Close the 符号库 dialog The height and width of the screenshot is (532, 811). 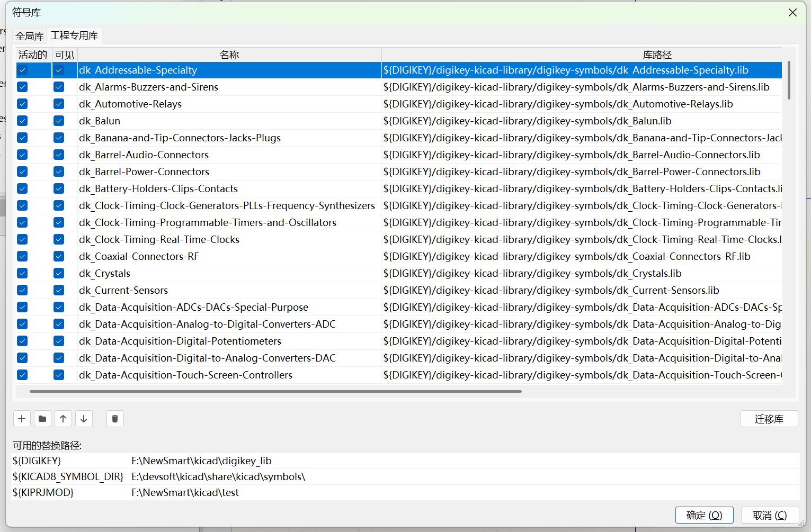pyautogui.click(x=792, y=12)
